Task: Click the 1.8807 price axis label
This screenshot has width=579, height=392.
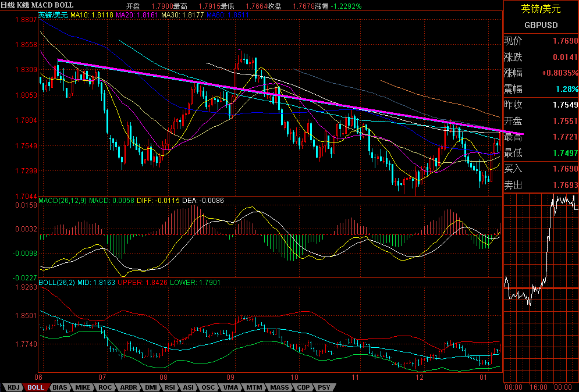Action: 26,20
